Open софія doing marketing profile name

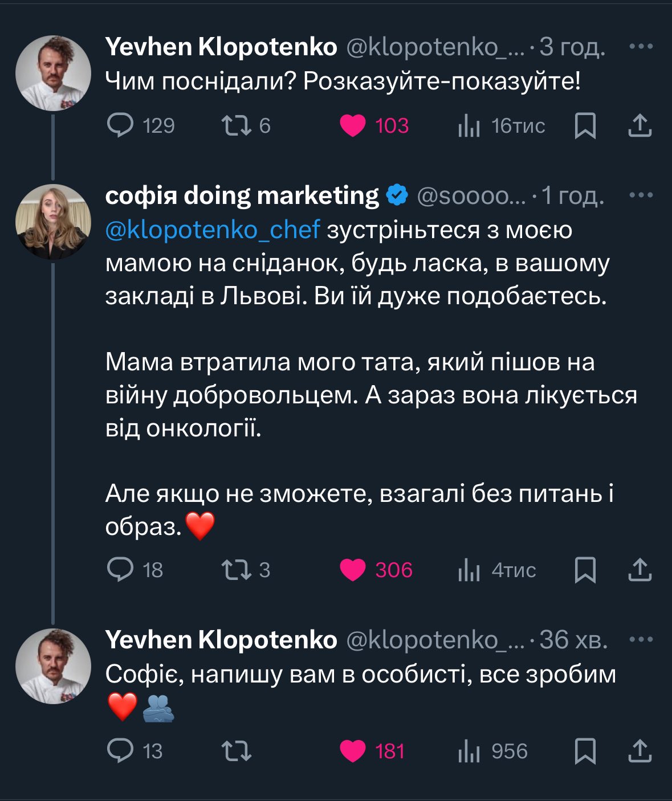(x=242, y=195)
